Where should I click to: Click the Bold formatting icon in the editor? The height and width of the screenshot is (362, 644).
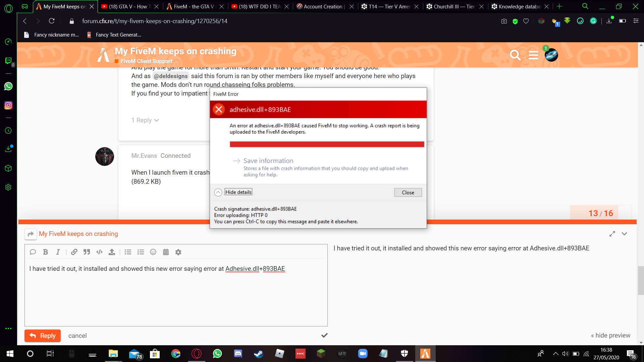[45, 252]
